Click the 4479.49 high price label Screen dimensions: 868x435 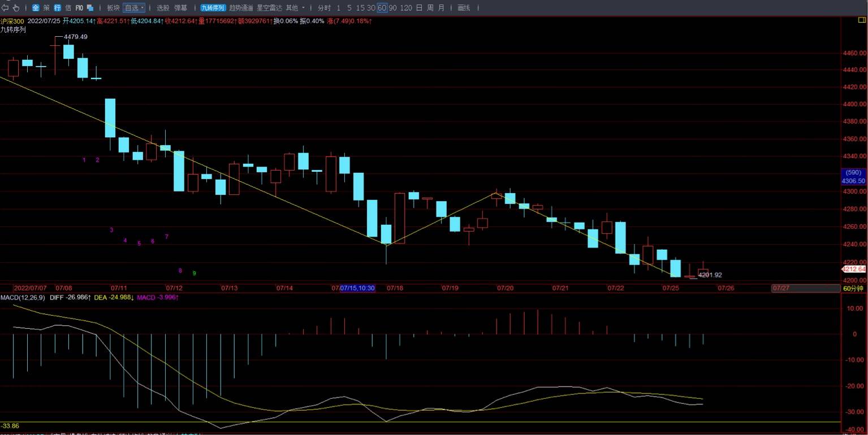coord(76,37)
